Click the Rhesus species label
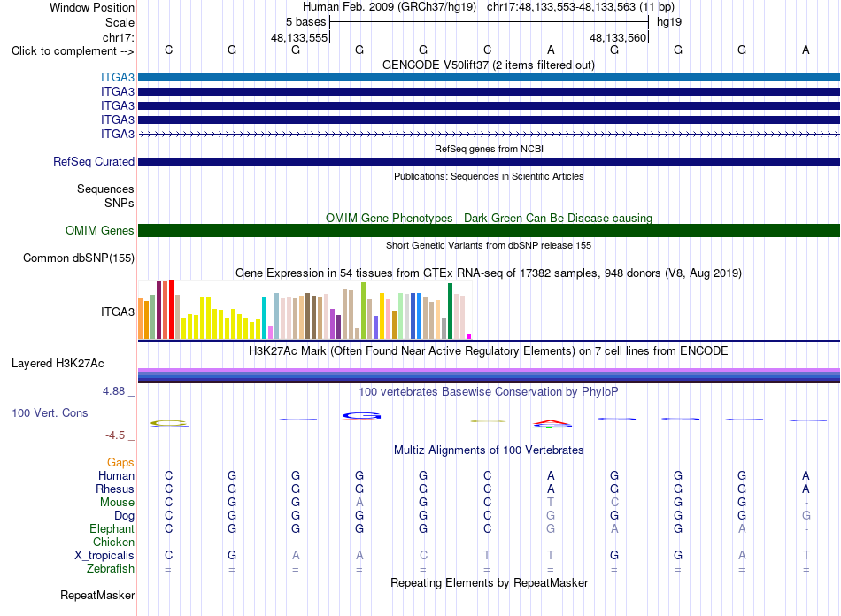 click(115, 489)
